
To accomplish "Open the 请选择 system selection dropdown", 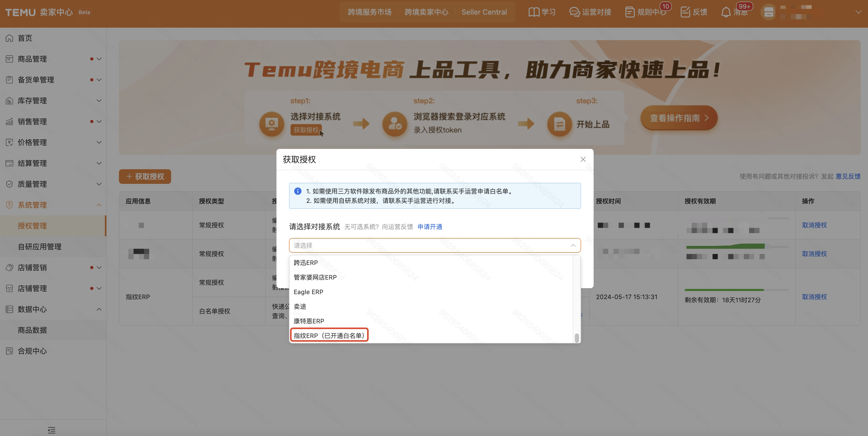I will (x=435, y=245).
